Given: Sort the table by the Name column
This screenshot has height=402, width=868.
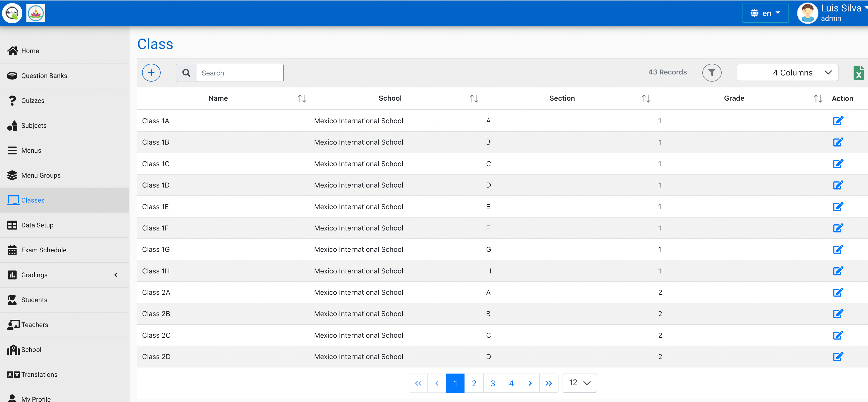Looking at the screenshot, I should pos(302,98).
